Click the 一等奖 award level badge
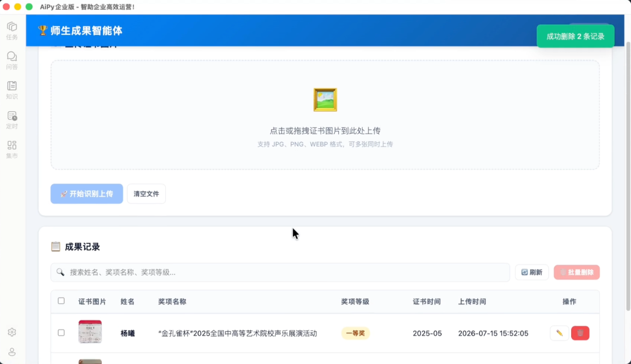Viewport: 631px width, 364px height. [x=355, y=333]
